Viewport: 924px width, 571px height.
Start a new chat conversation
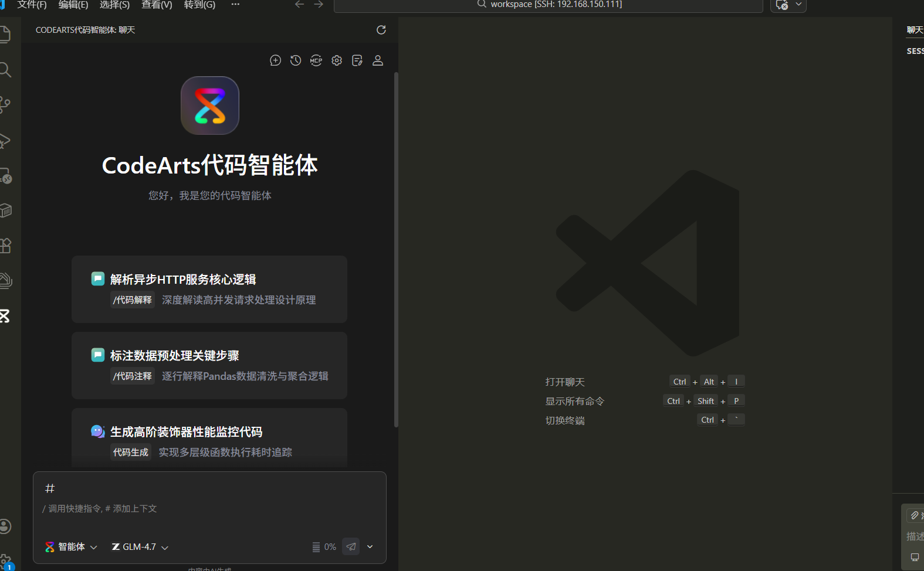275,60
